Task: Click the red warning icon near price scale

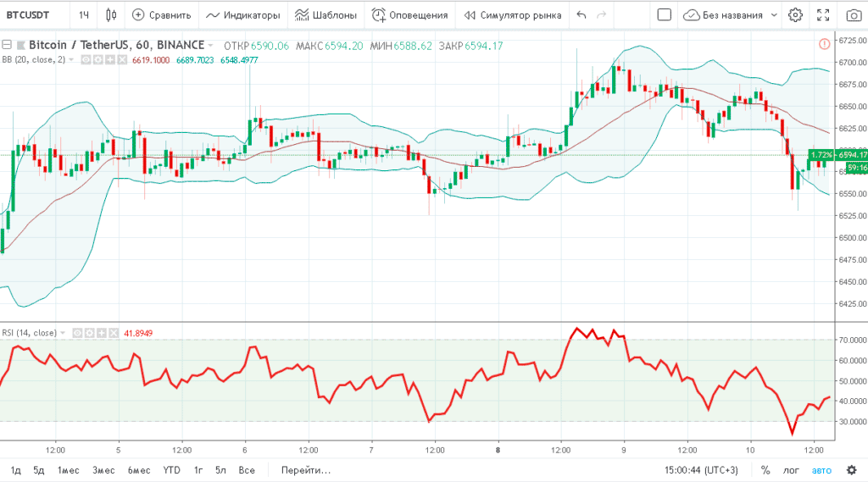Action: tap(825, 44)
